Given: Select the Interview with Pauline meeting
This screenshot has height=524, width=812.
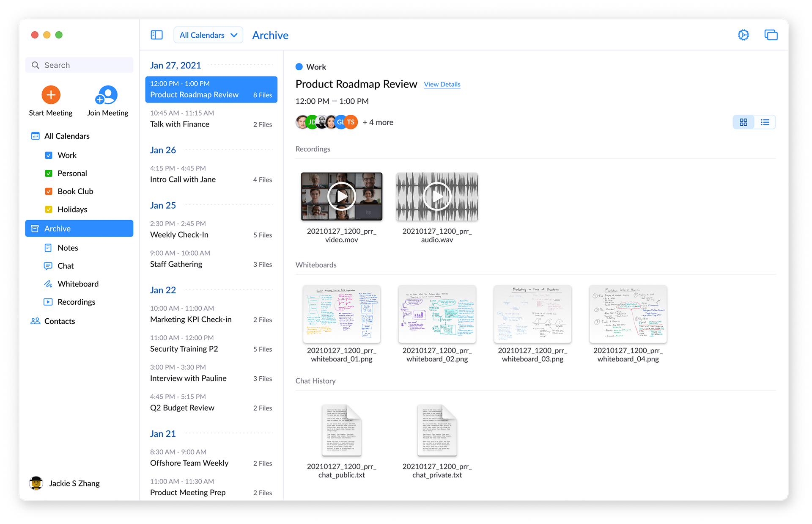Looking at the screenshot, I should (211, 373).
